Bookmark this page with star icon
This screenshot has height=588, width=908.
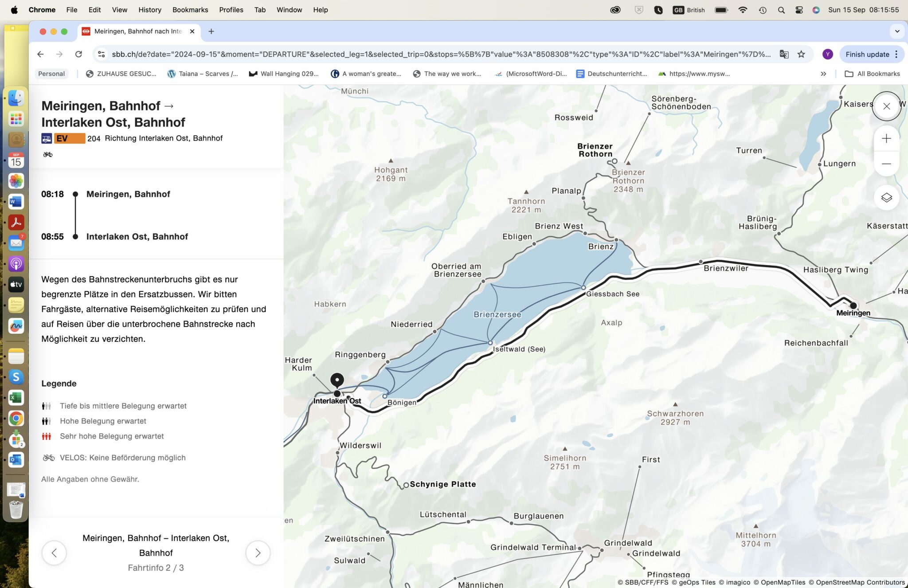(x=801, y=54)
